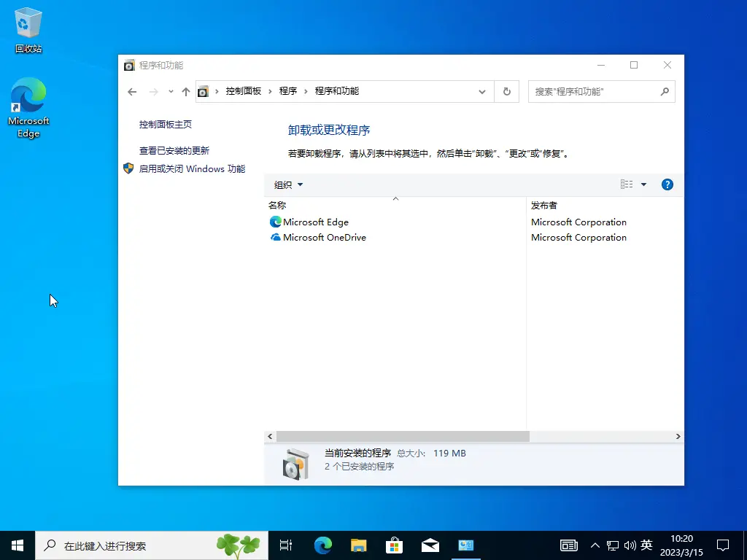The image size is (747, 560).
Task: Select the Microsoft Edge desktop shortcut
Action: (x=28, y=108)
